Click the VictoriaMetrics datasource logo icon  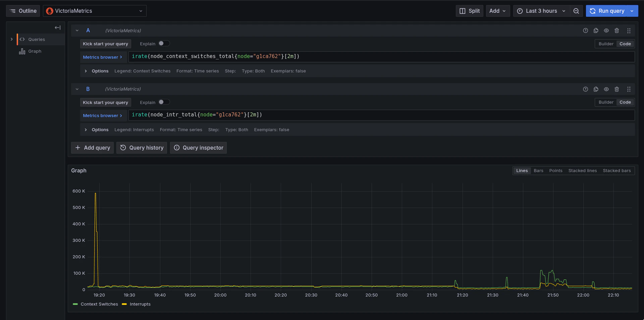[50, 11]
